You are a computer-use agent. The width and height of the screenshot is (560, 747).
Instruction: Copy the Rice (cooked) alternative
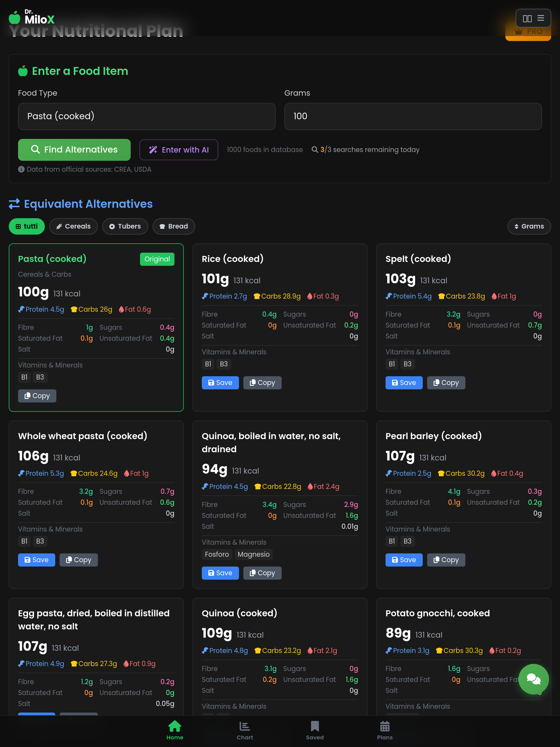[x=262, y=383]
